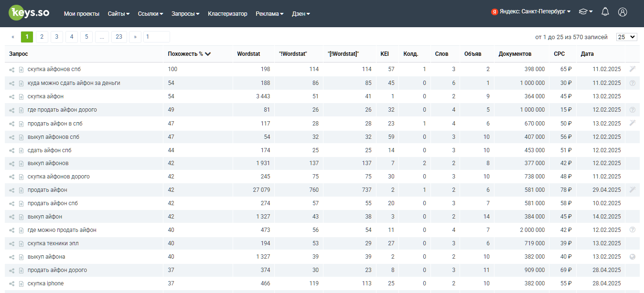Click the keys.so logo
This screenshot has height=293, width=644.
[29, 13]
